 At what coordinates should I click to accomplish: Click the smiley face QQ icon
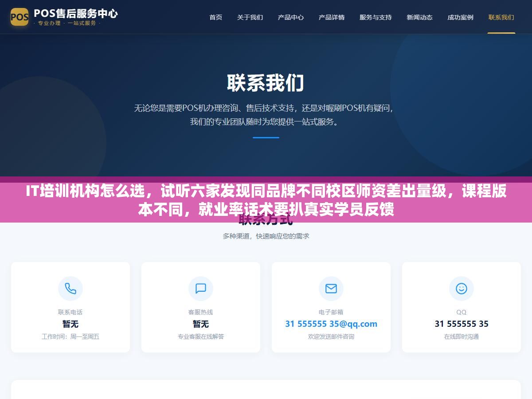tap(462, 289)
